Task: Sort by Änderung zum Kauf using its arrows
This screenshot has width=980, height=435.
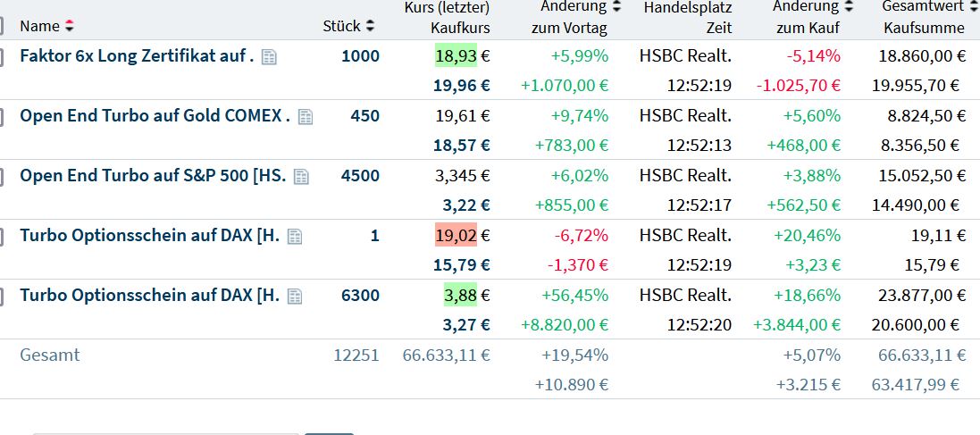Action: click(x=849, y=7)
